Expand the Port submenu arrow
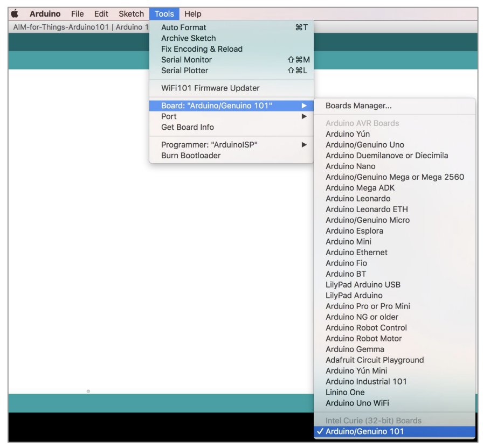The image size is (483, 448). (304, 116)
